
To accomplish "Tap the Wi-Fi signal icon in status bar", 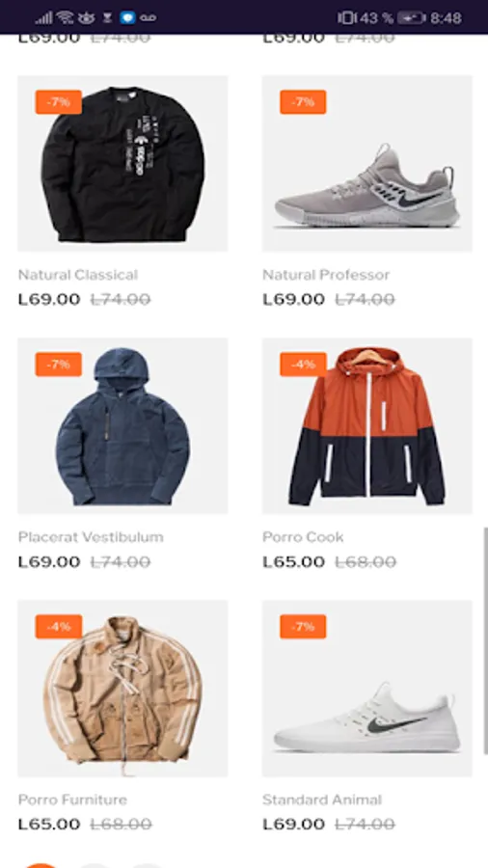I will coord(65,17).
